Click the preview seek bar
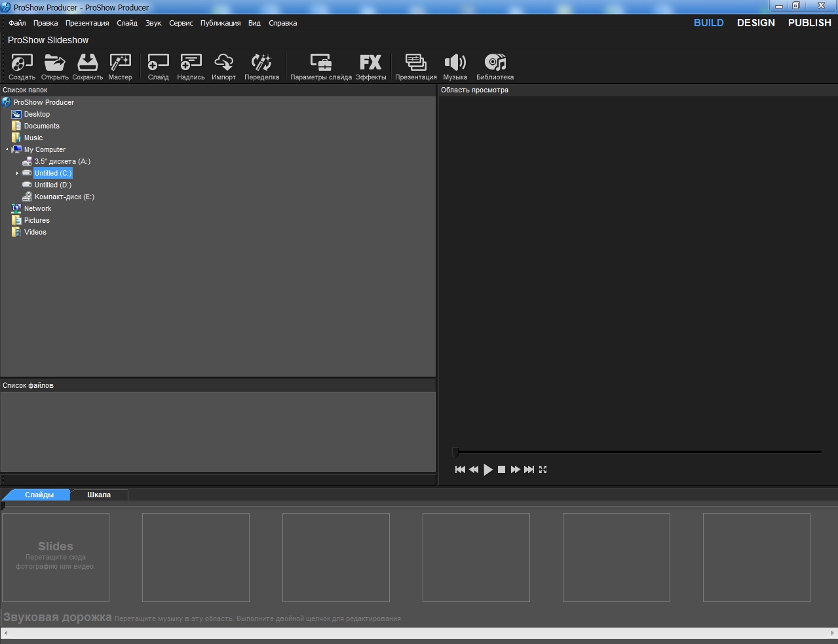This screenshot has height=644, width=838. tap(638, 452)
